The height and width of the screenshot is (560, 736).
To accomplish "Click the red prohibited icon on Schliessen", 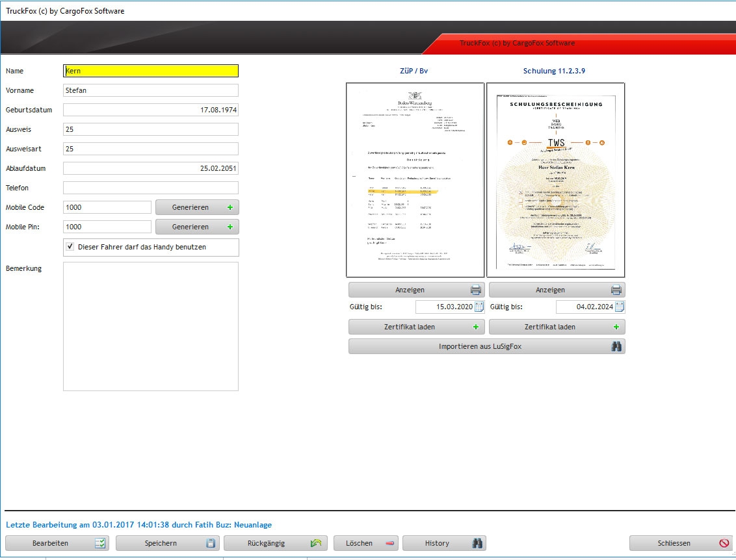I will tap(724, 543).
